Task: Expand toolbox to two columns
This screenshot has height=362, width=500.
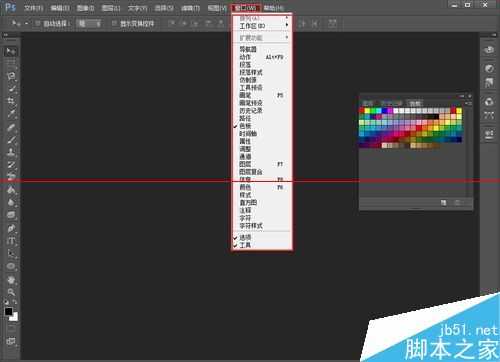Action: [6, 34]
